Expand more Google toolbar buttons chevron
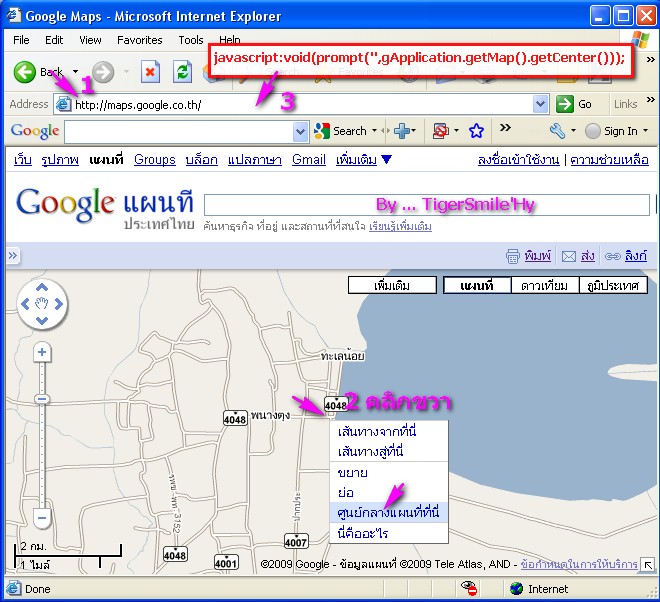 pyautogui.click(x=505, y=128)
